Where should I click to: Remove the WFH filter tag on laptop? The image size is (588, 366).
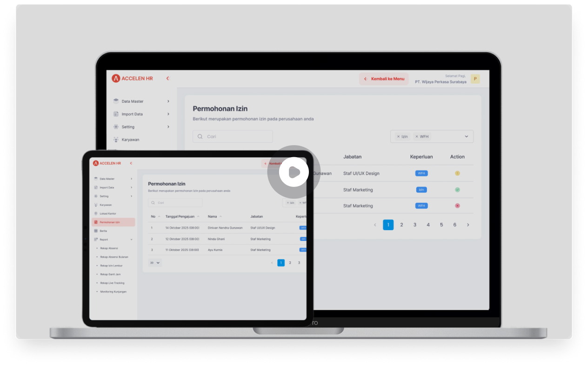tap(417, 137)
